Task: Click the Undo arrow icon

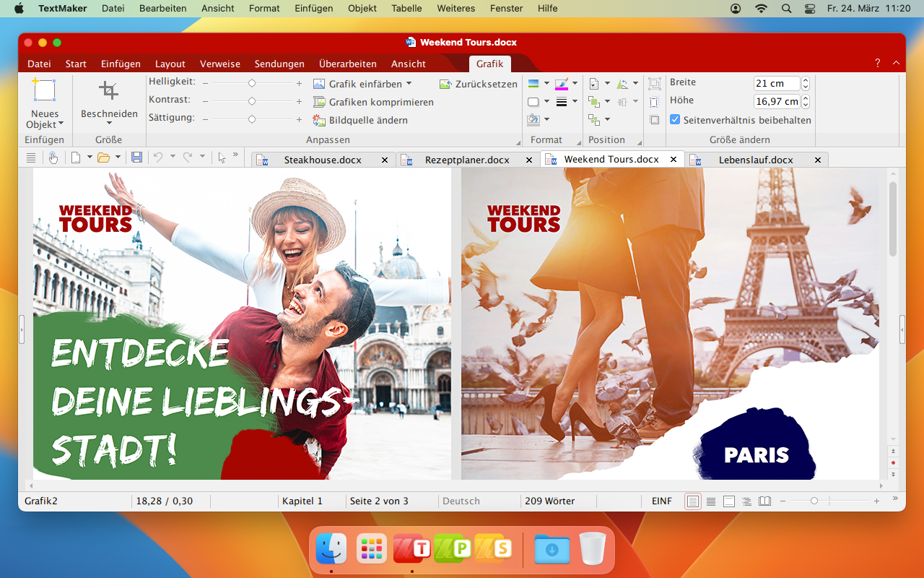Action: pyautogui.click(x=158, y=158)
